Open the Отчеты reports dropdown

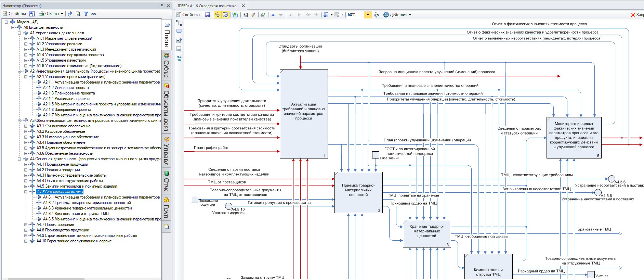(51, 14)
